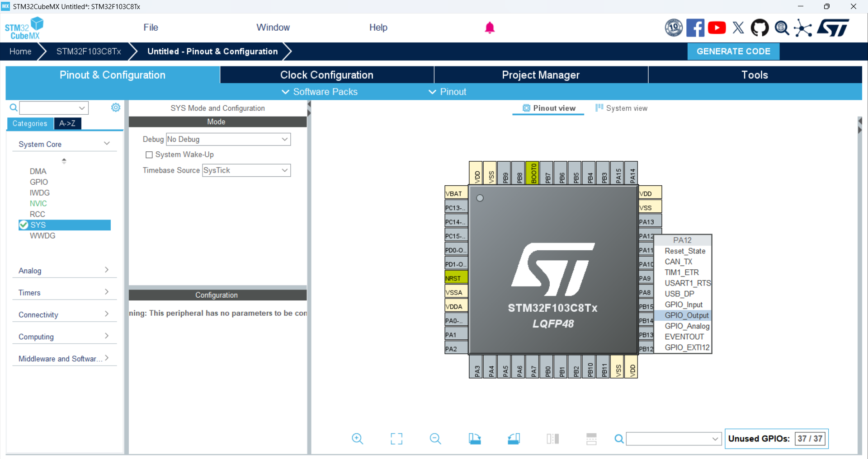Click zoom in icon below chip
Image resolution: width=868 pixels, height=459 pixels.
click(x=357, y=439)
